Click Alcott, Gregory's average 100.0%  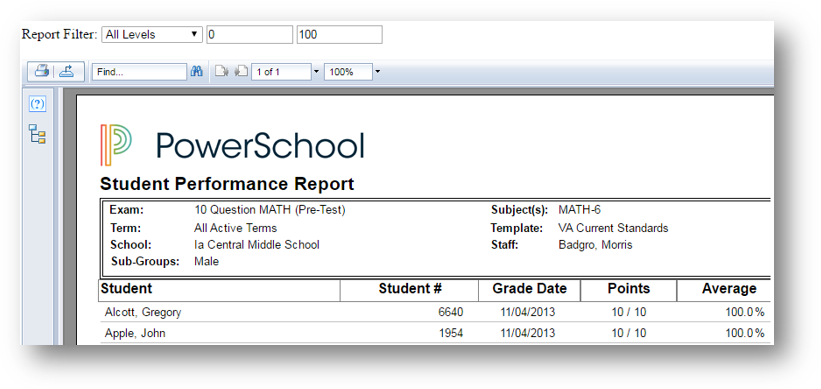pos(745,313)
